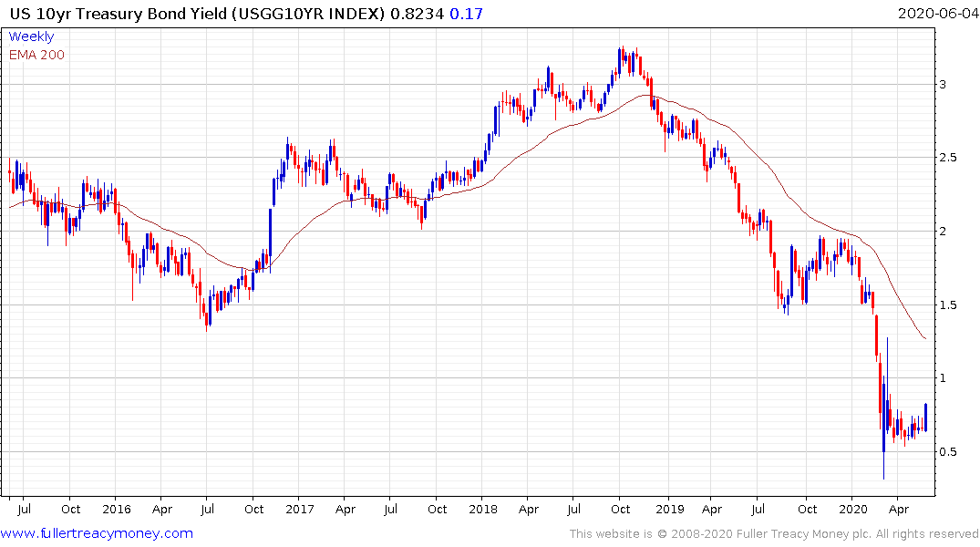Click the 2016 x-axis label
The image size is (980, 547).
coord(117,510)
